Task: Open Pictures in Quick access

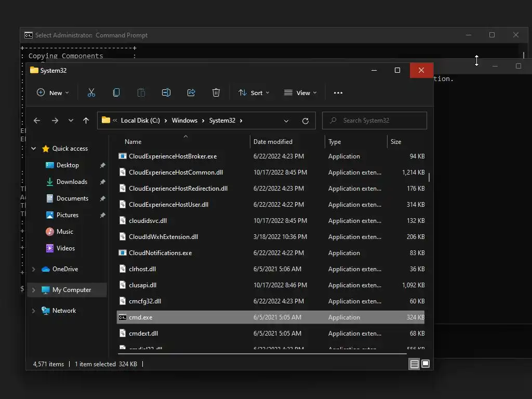Action: pyautogui.click(x=67, y=215)
